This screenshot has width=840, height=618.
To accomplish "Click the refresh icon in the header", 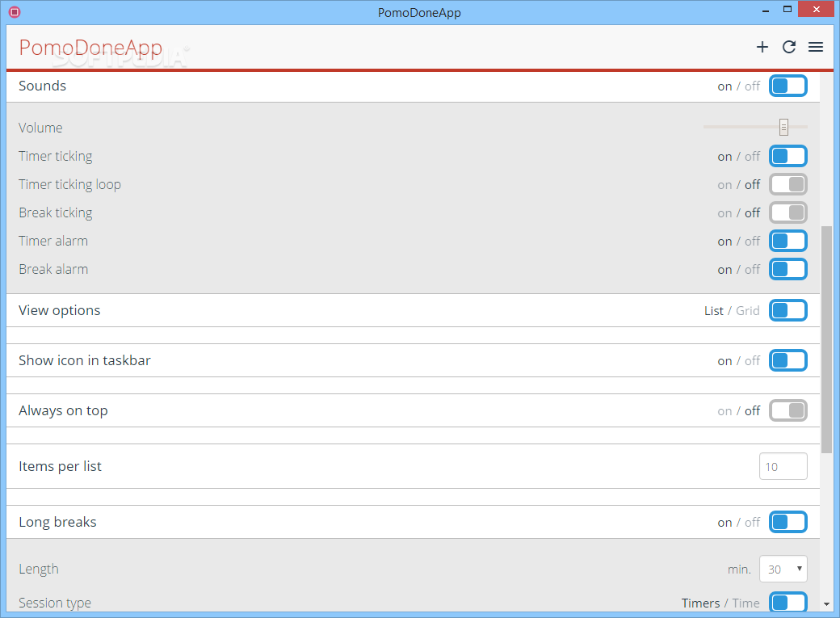I will 788,47.
